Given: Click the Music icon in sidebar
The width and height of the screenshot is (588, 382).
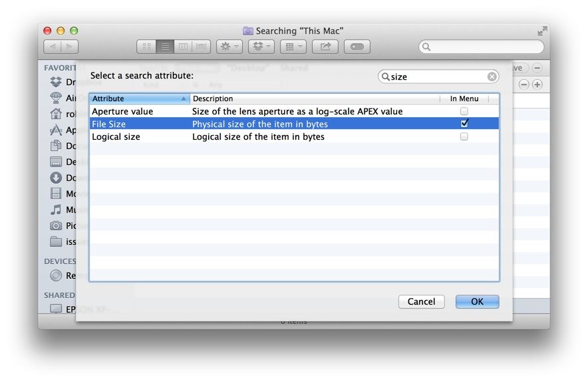Looking at the screenshot, I should [x=56, y=210].
